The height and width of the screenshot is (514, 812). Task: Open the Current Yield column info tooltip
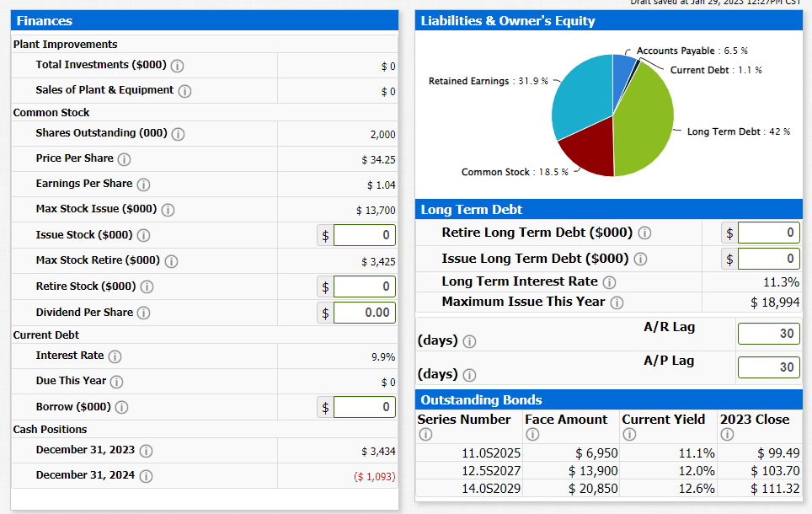629,434
